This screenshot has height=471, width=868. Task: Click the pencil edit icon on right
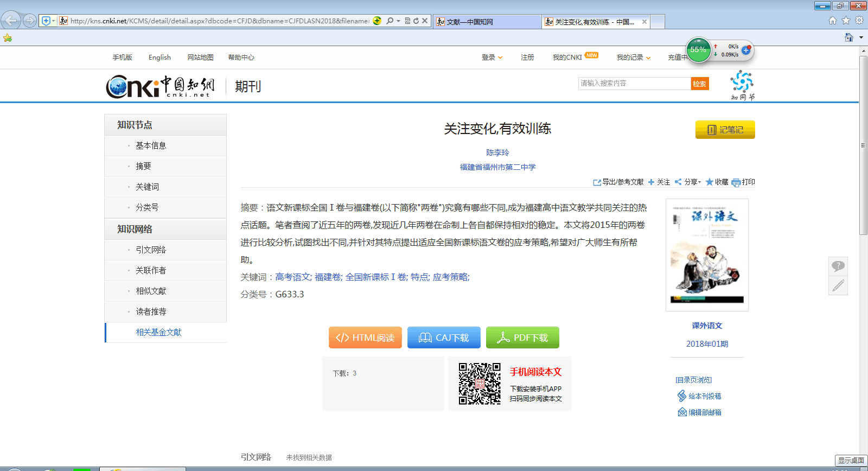click(x=838, y=285)
